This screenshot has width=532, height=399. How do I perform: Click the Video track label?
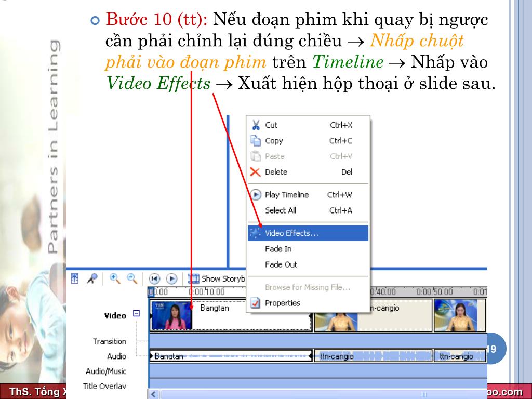115,315
